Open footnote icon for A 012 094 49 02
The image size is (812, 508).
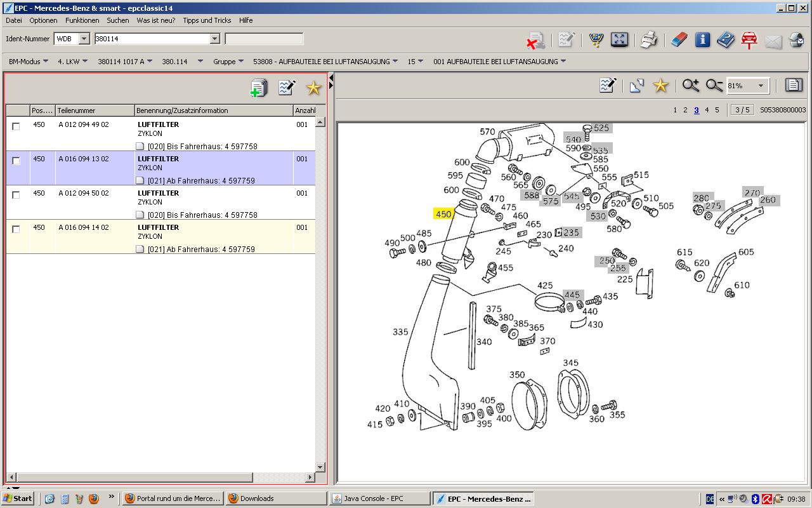[140, 146]
